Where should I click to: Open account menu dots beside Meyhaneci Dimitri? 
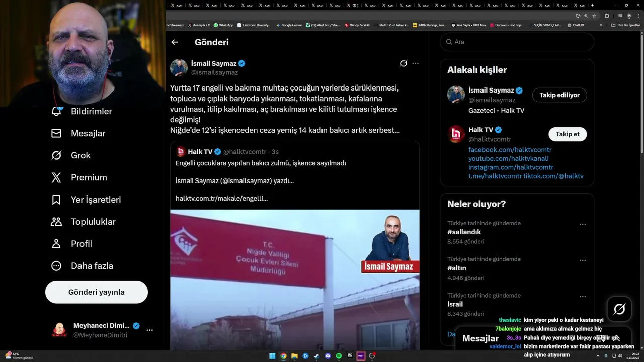[x=149, y=330]
